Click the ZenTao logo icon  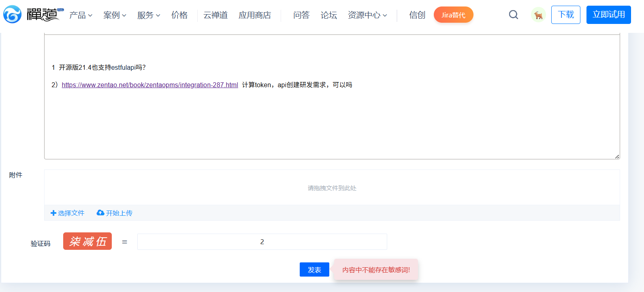13,15
